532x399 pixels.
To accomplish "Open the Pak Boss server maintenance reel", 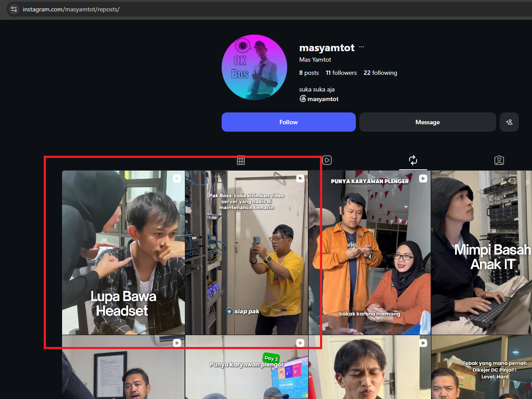I will [247, 252].
